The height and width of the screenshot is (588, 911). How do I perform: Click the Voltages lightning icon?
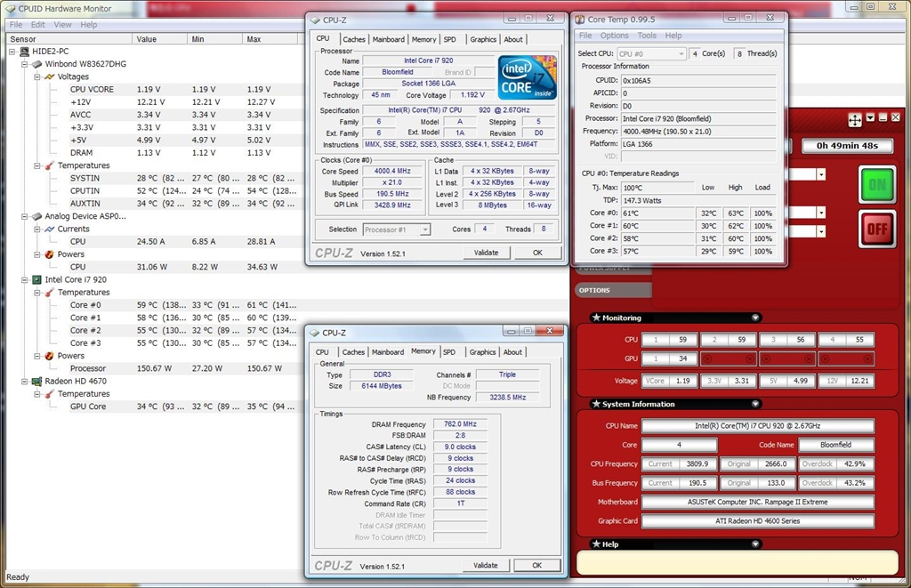point(50,77)
